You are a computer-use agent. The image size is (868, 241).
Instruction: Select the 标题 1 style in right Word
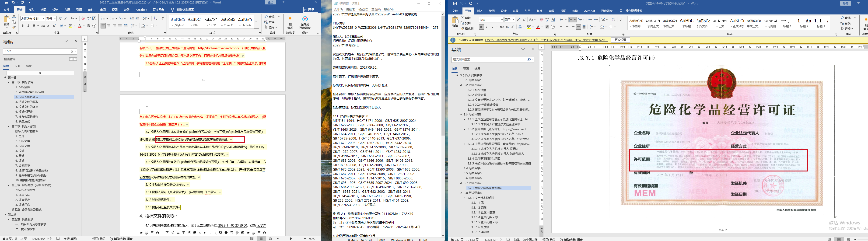pos(787,23)
